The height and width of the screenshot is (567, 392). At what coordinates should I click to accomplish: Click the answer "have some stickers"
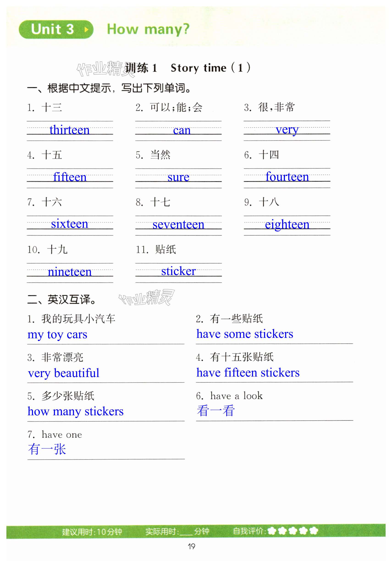(245, 334)
